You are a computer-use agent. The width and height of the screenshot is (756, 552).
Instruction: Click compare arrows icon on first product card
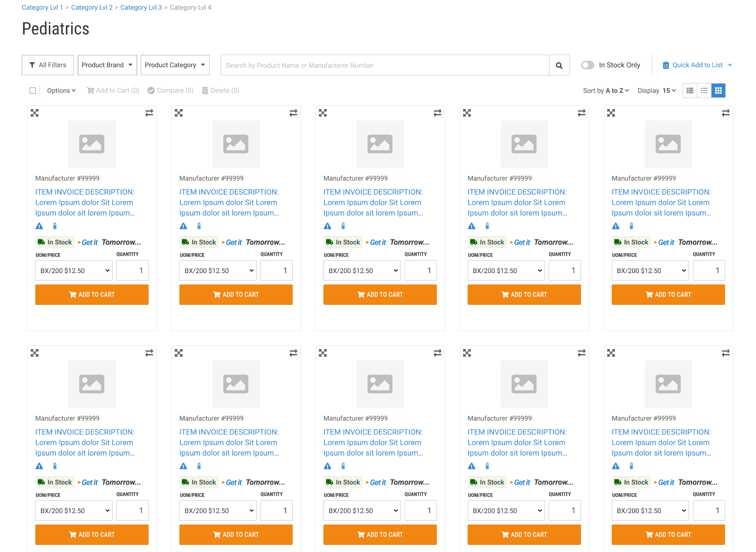pos(149,113)
